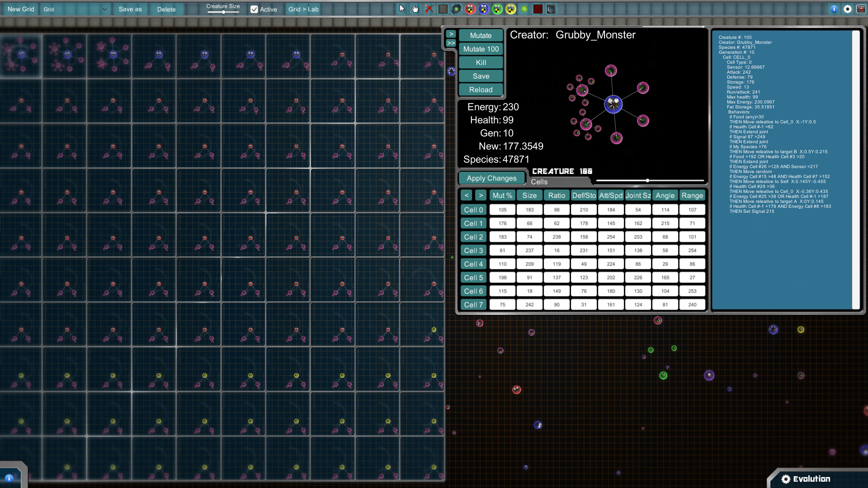
Task: Click Grid > Lab menu button
Action: pos(303,9)
